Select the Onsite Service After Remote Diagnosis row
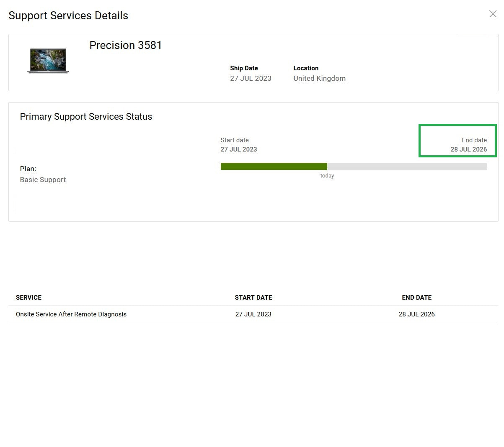Screen dimensions: 504x447 click(71, 314)
